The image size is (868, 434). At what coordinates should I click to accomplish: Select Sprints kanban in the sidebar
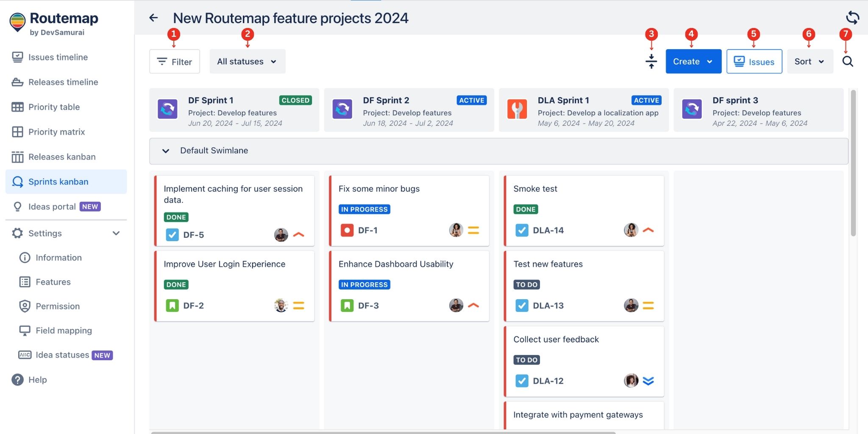(x=58, y=181)
